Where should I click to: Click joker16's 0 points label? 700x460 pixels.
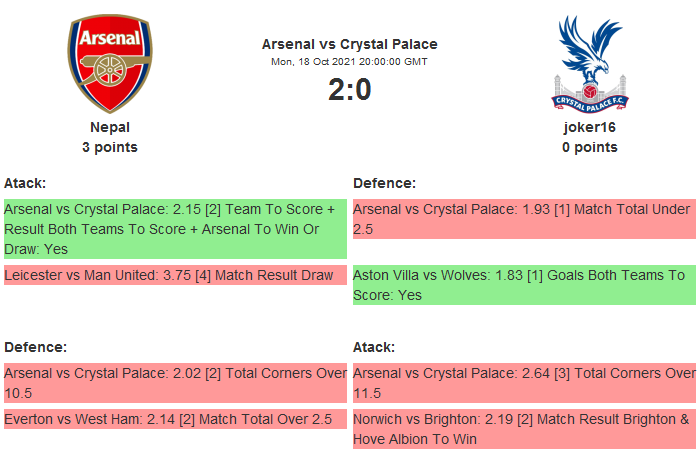589,147
